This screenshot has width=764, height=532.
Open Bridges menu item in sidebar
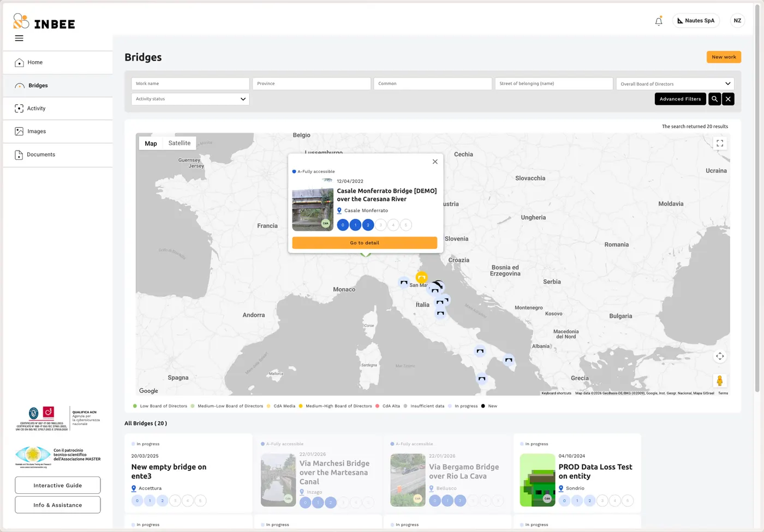click(x=58, y=86)
